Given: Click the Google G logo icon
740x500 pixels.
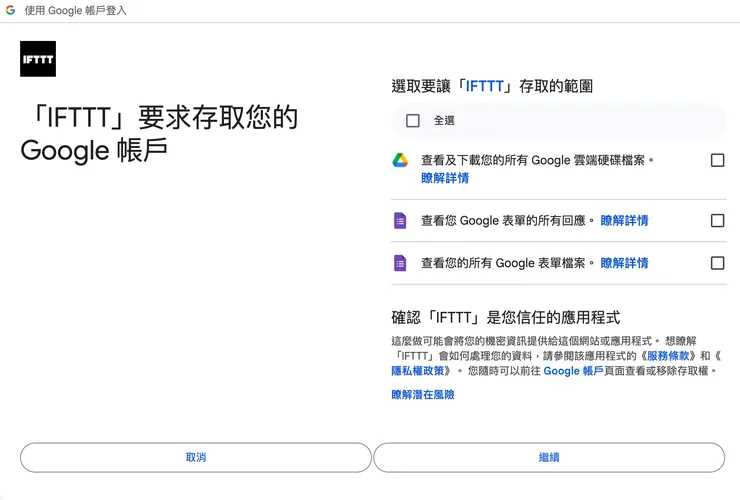Looking at the screenshot, I should click(10, 10).
